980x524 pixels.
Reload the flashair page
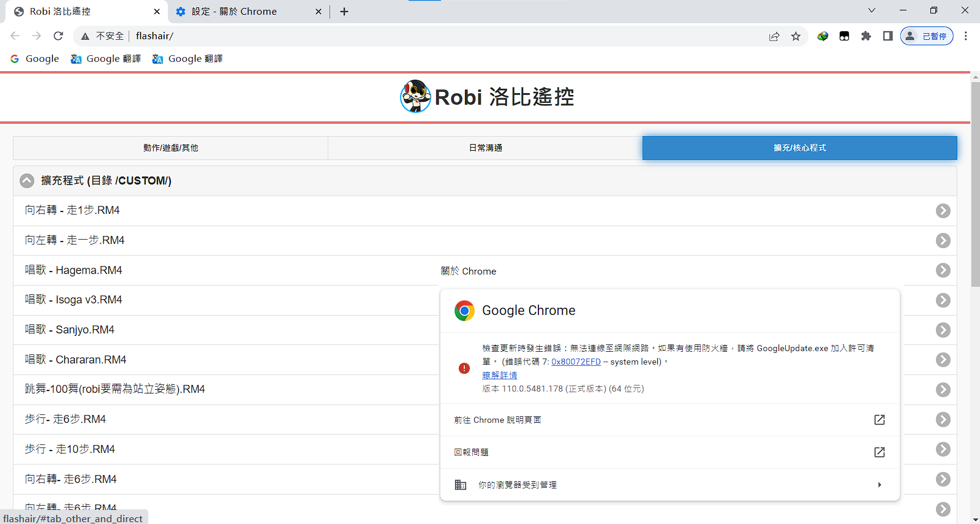click(x=58, y=36)
